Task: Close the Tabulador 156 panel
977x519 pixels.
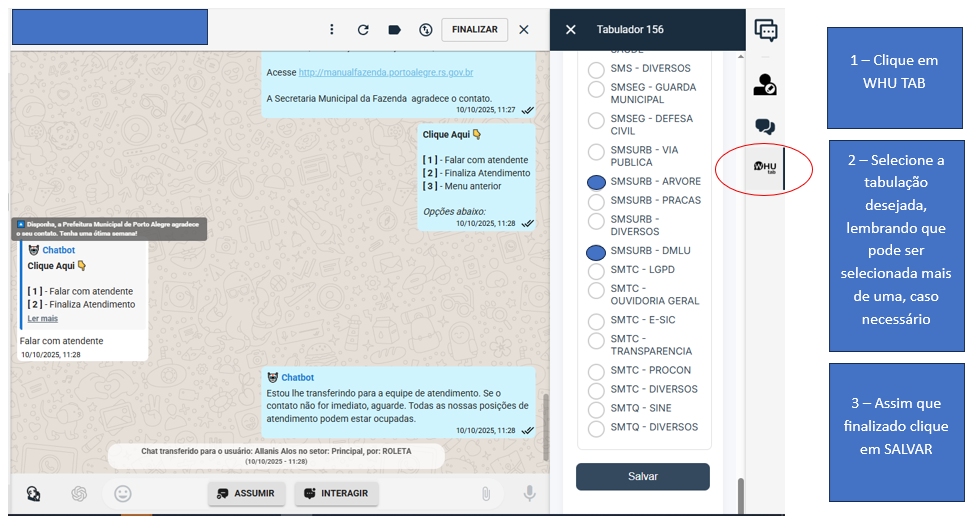Action: tap(571, 30)
